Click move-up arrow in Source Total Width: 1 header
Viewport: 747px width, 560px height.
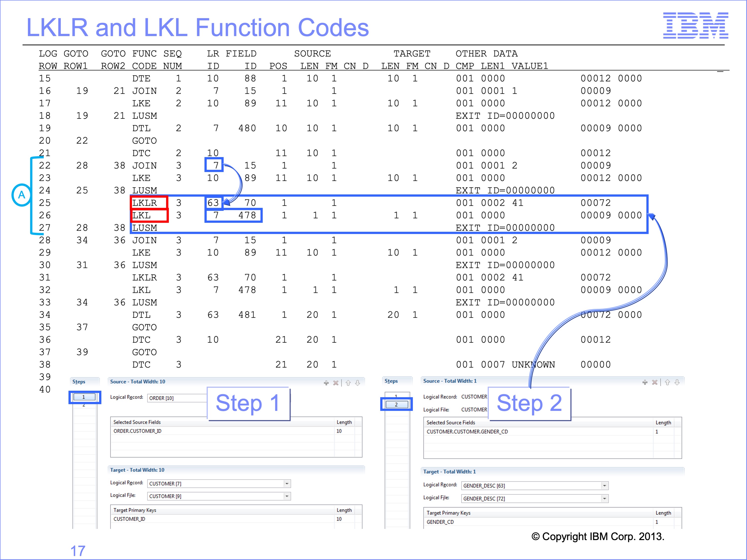coord(667,382)
